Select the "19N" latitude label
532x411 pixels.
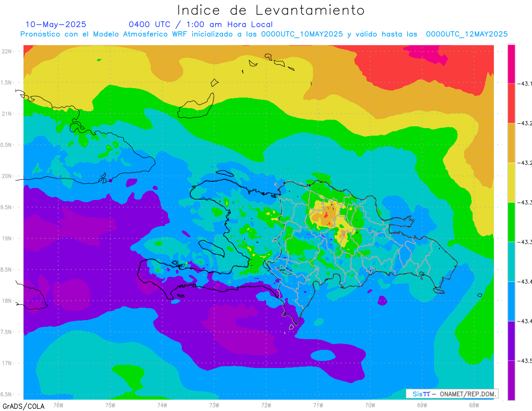click(x=7, y=238)
